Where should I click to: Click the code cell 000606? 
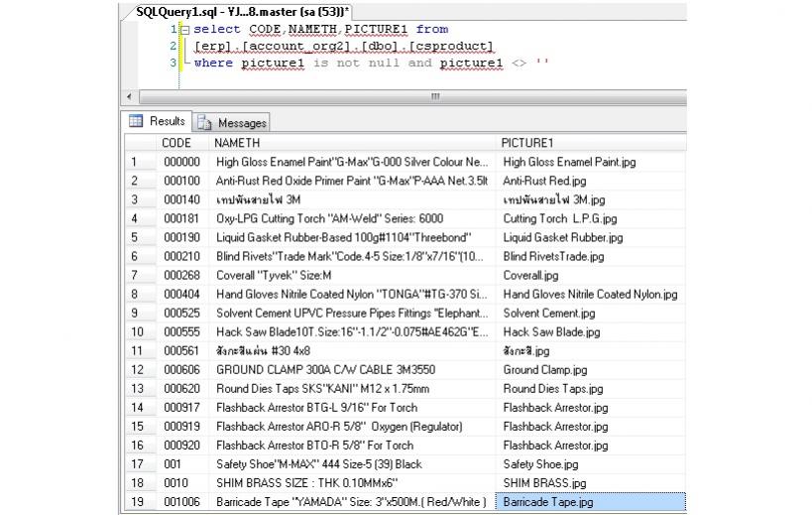[182, 370]
